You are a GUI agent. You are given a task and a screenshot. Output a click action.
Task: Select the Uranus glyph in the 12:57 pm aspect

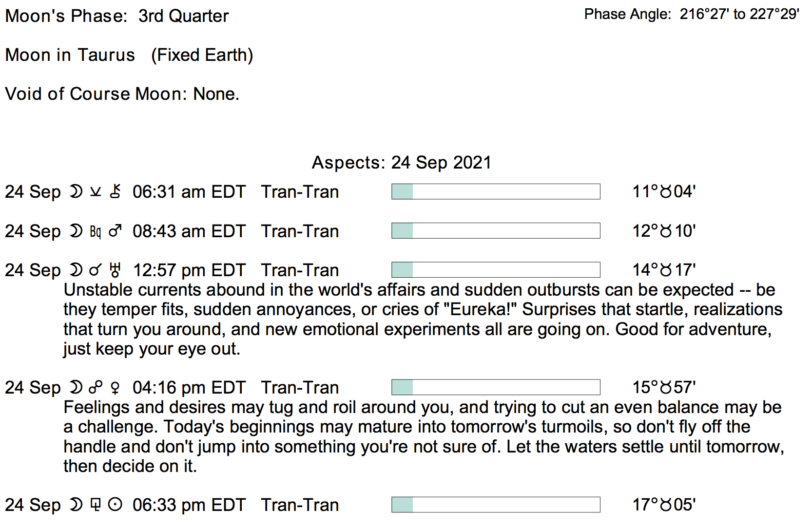pos(115,270)
